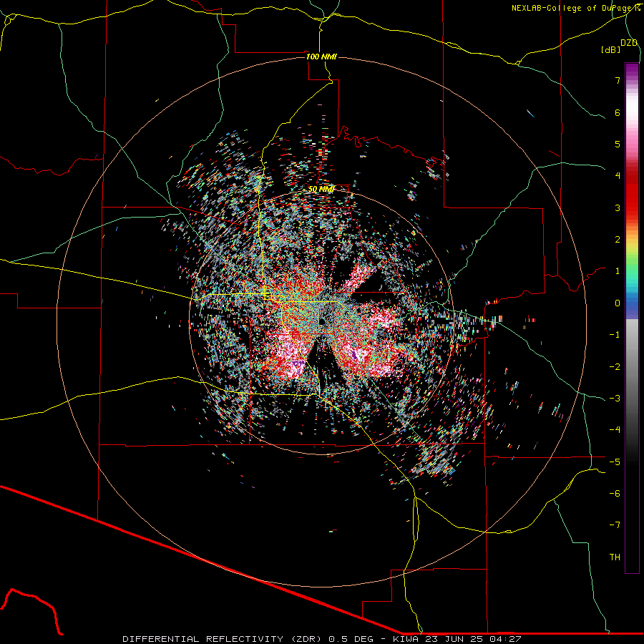Click the 100 NMI range ring label
This screenshot has width=644, height=644.
coord(321,57)
